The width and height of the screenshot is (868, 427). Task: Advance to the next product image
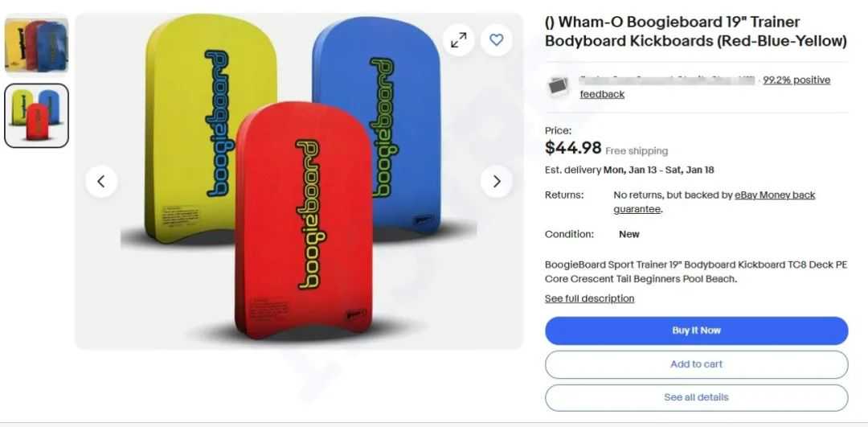click(497, 182)
